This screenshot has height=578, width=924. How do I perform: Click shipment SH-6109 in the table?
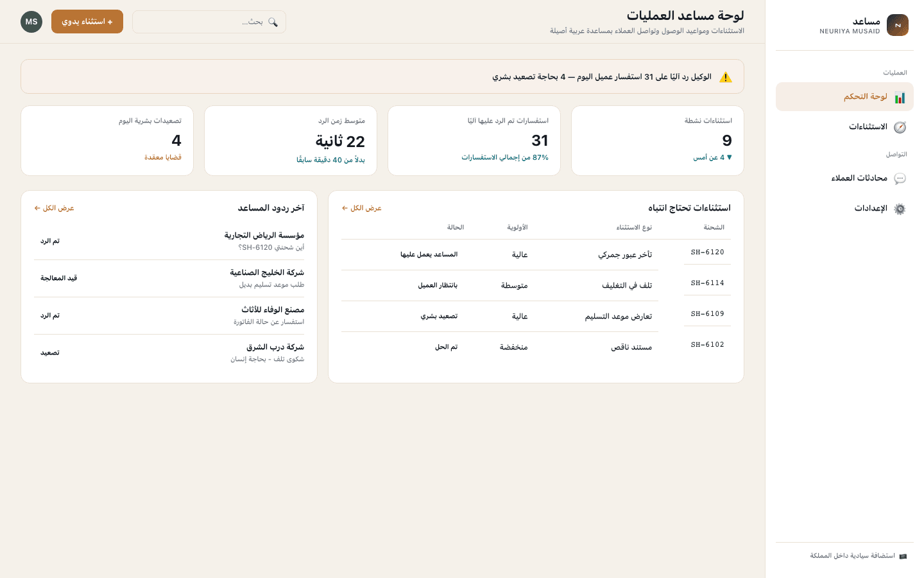coord(707,314)
